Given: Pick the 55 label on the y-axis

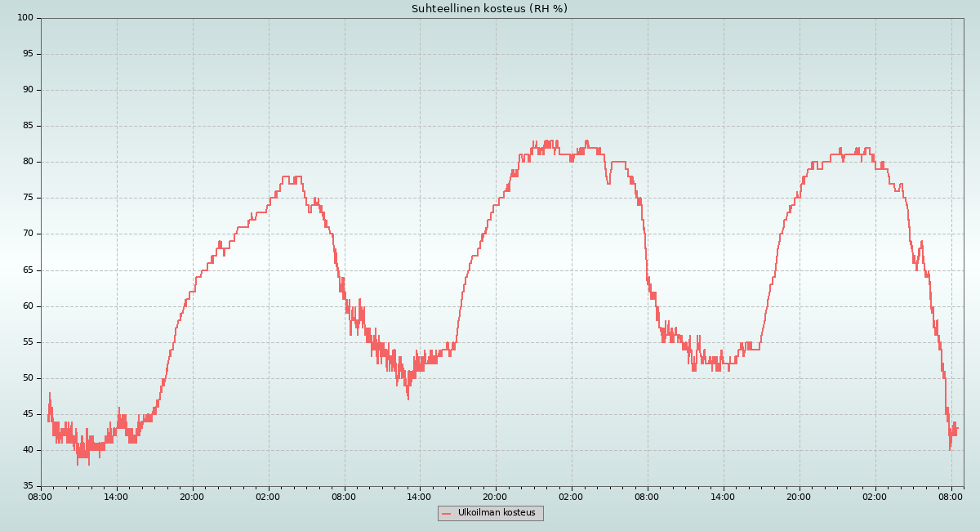Looking at the screenshot, I should click(27, 342).
